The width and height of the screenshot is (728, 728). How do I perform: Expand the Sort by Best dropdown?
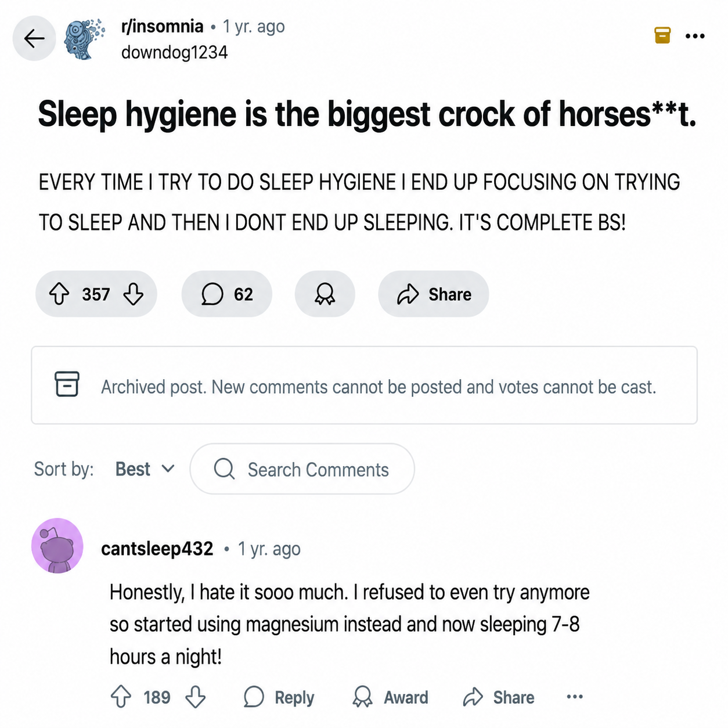click(x=145, y=469)
